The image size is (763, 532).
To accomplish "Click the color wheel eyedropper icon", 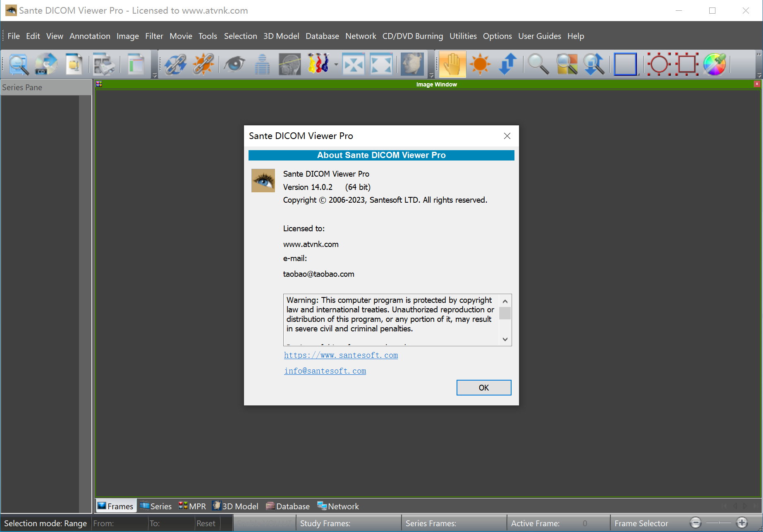I will tap(715, 64).
